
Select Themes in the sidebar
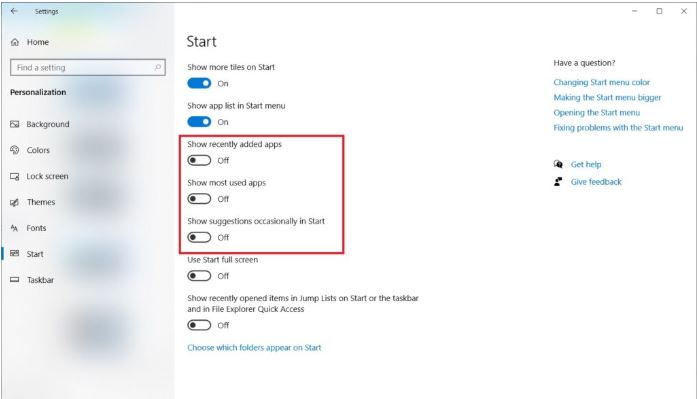(x=41, y=202)
